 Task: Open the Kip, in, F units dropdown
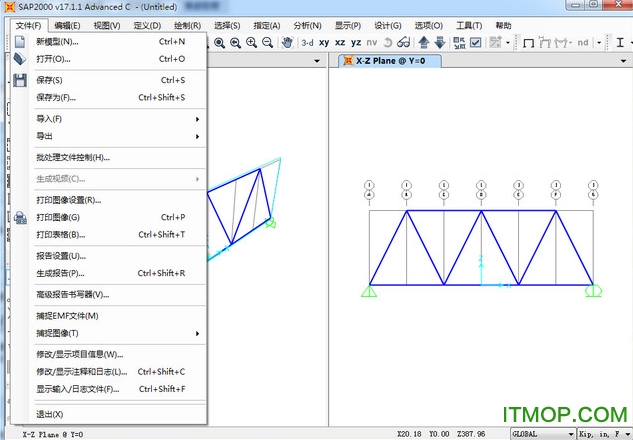coord(604,434)
